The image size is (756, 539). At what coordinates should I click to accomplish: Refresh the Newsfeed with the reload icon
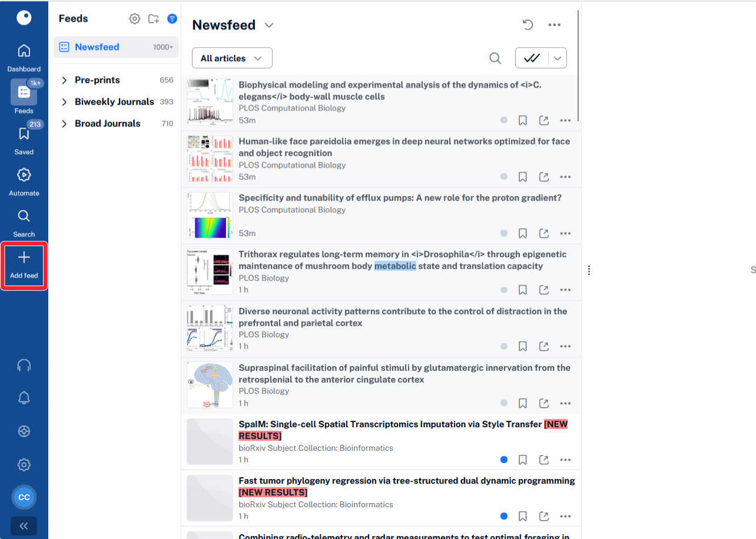click(528, 25)
